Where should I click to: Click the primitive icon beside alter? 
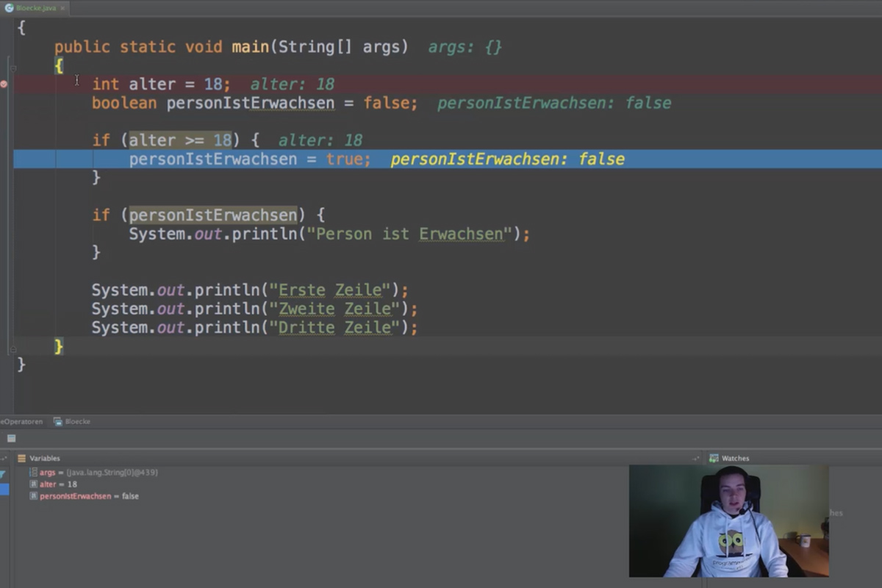click(33, 484)
